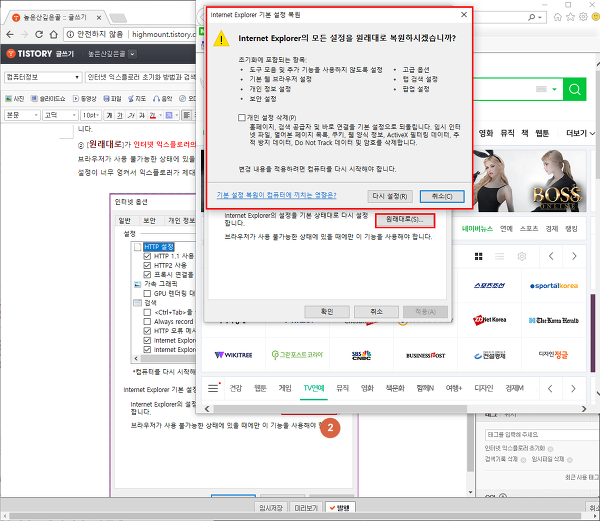Click 취소(C) button in reset dialog
This screenshot has height=521, width=600.
(442, 196)
